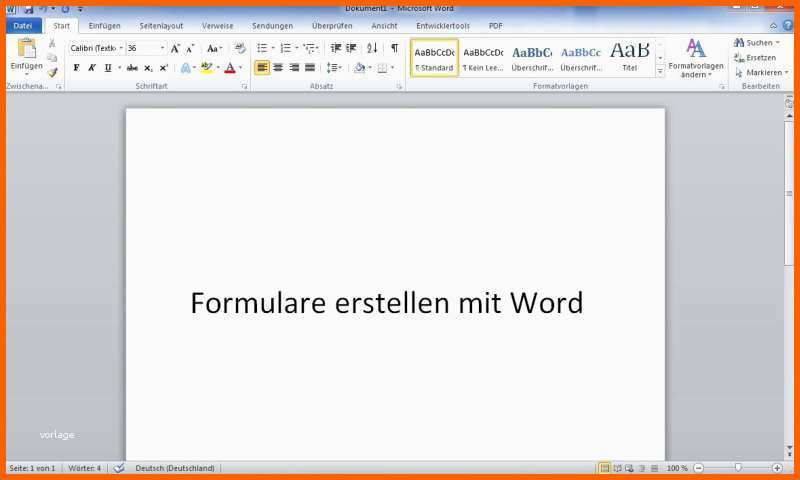Toggle underline formatting (U)
The height and width of the screenshot is (480, 800).
108,68
